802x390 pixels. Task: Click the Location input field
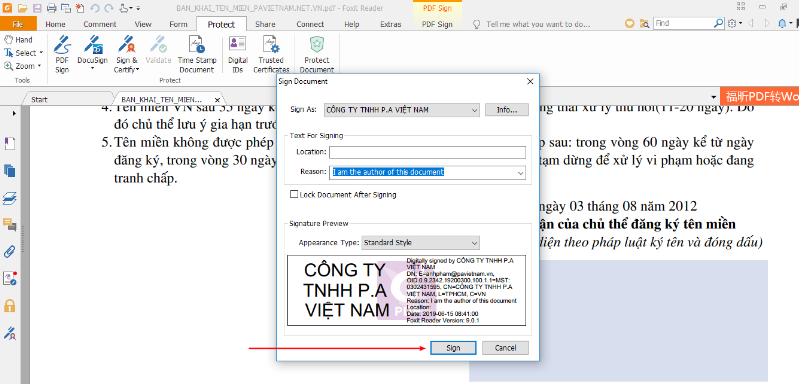click(x=427, y=153)
